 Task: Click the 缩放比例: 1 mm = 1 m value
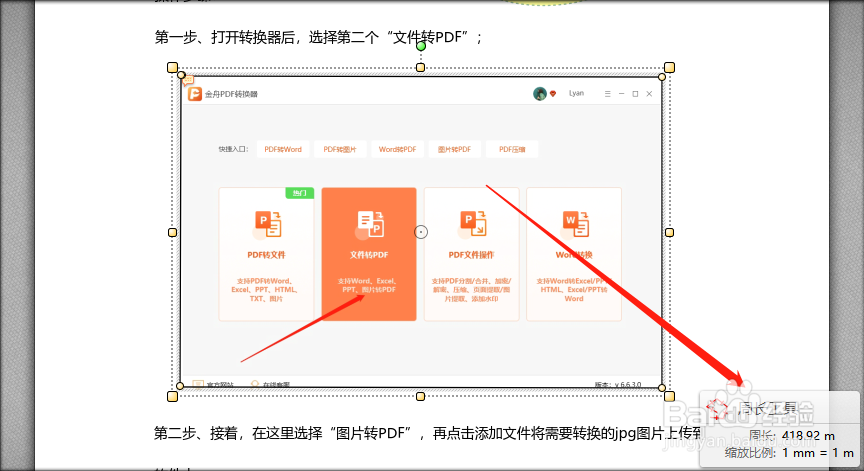coord(790,453)
